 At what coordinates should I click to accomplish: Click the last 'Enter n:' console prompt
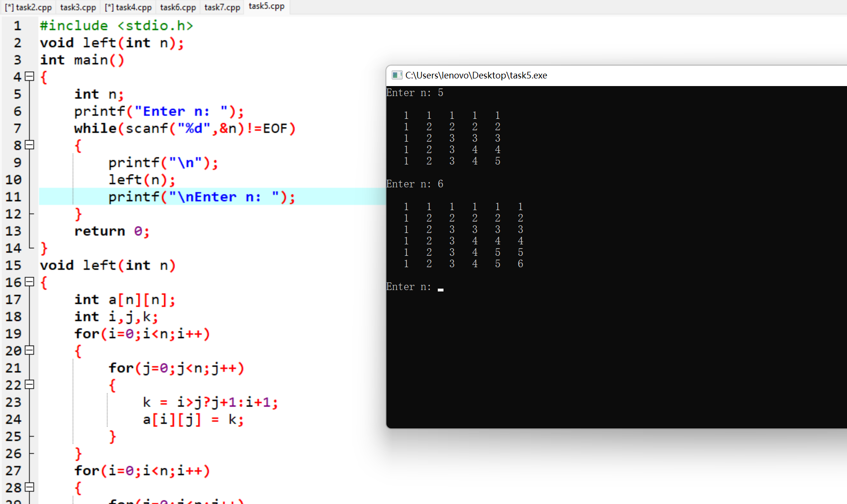[x=409, y=287]
